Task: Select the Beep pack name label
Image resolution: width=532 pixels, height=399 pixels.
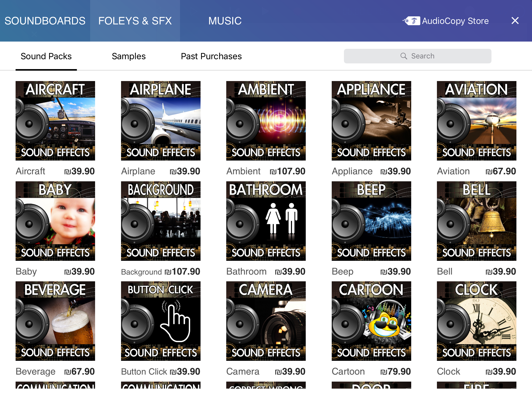Action: 343,272
